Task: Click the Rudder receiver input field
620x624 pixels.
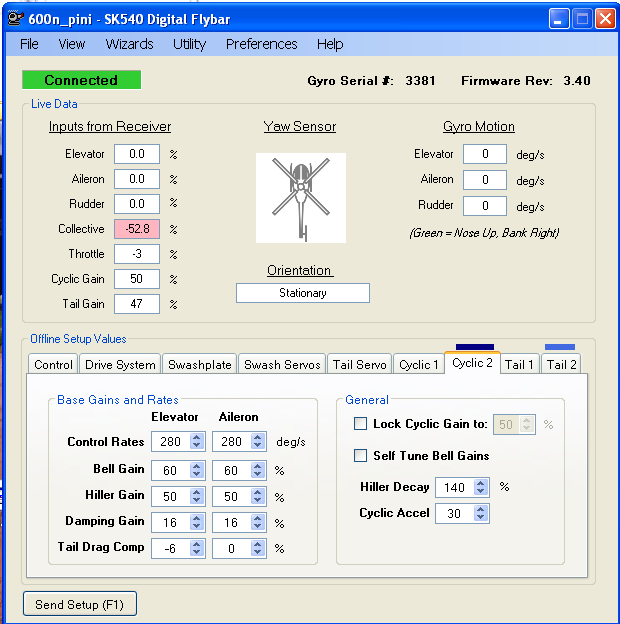Action: pyautogui.click(x=137, y=204)
